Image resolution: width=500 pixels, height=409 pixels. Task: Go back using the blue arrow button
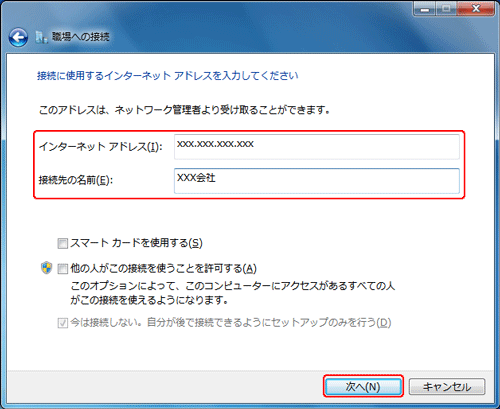[18, 37]
